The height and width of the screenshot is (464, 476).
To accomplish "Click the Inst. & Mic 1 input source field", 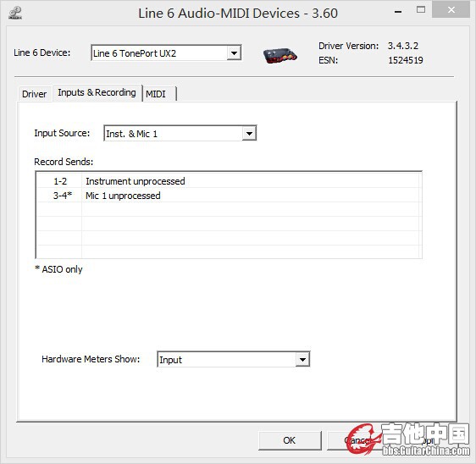I will (180, 134).
